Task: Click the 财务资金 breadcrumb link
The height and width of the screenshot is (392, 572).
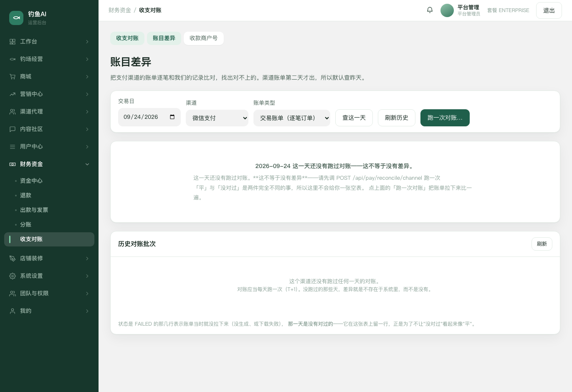Action: point(120,10)
